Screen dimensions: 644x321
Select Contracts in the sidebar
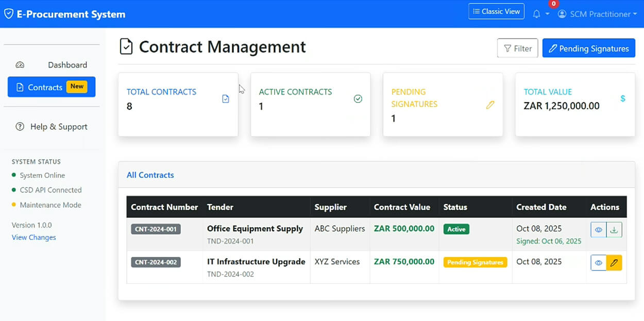[x=51, y=87]
